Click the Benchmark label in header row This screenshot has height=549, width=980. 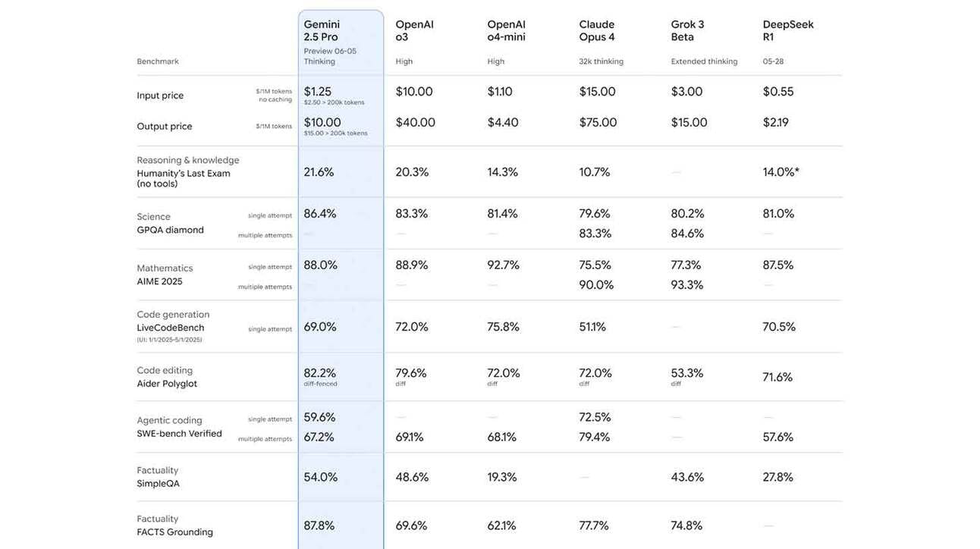coord(158,61)
